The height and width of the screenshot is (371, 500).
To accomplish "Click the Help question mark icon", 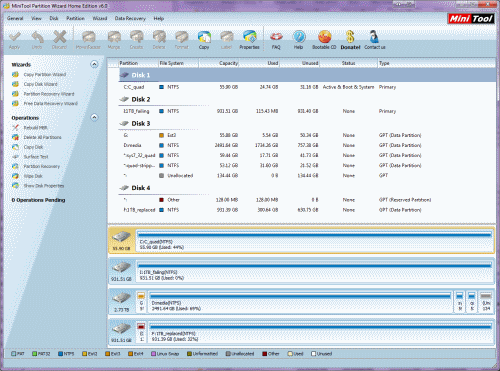I will pyautogui.click(x=298, y=40).
